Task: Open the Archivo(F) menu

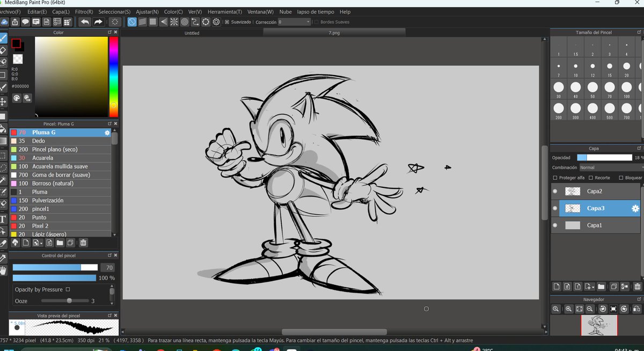Action: (x=9, y=11)
